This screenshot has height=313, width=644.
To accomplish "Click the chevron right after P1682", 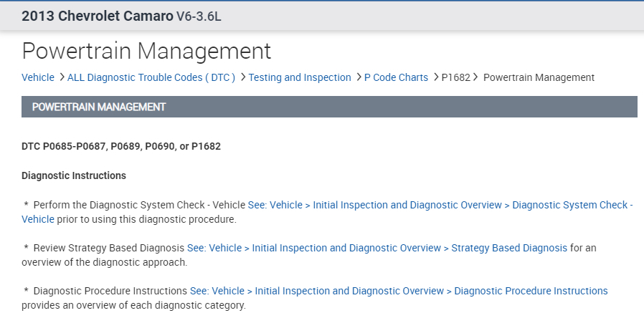I will tap(476, 77).
